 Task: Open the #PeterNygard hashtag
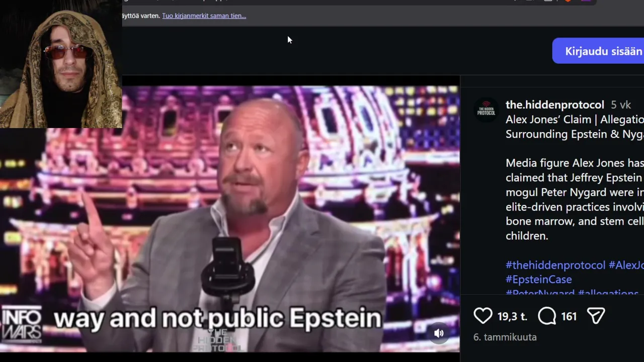540,293
